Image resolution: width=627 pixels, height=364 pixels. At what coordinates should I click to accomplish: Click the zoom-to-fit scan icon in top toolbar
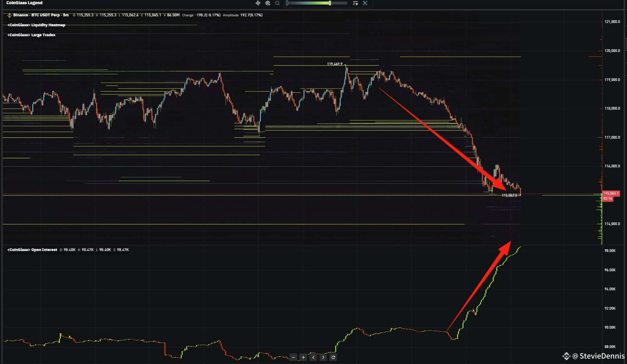pyautogui.click(x=365, y=3)
